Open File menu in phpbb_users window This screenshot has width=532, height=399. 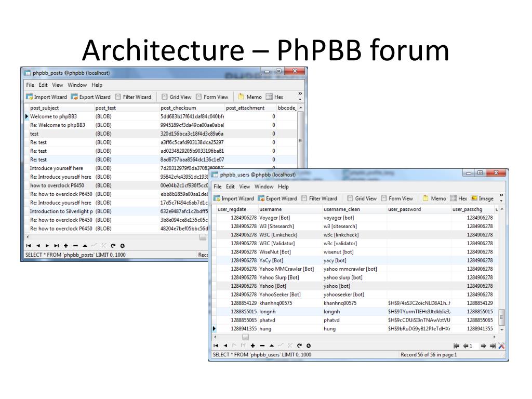pyautogui.click(x=218, y=187)
